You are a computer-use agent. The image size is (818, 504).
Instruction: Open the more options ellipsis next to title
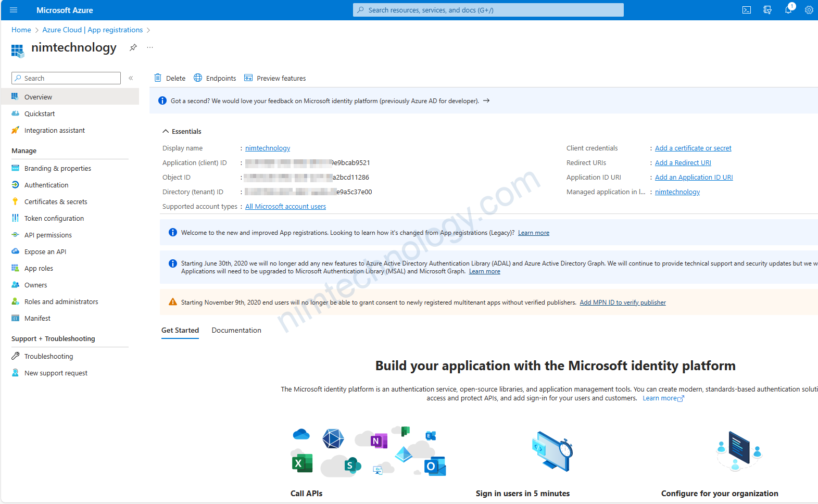(x=150, y=47)
